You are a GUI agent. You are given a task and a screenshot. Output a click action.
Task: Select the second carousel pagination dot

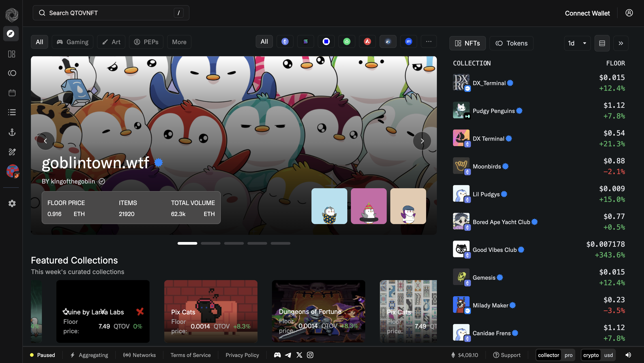pos(210,243)
